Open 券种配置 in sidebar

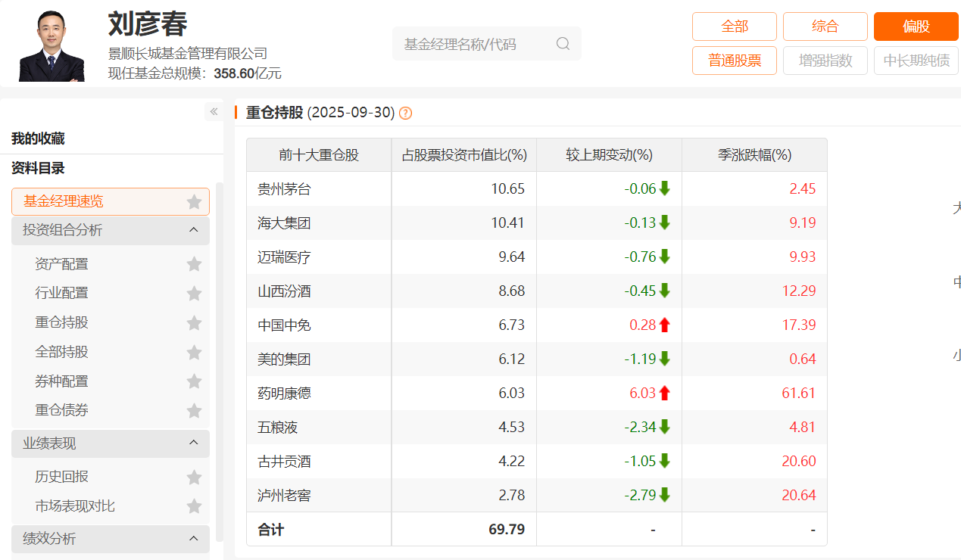[61, 381]
